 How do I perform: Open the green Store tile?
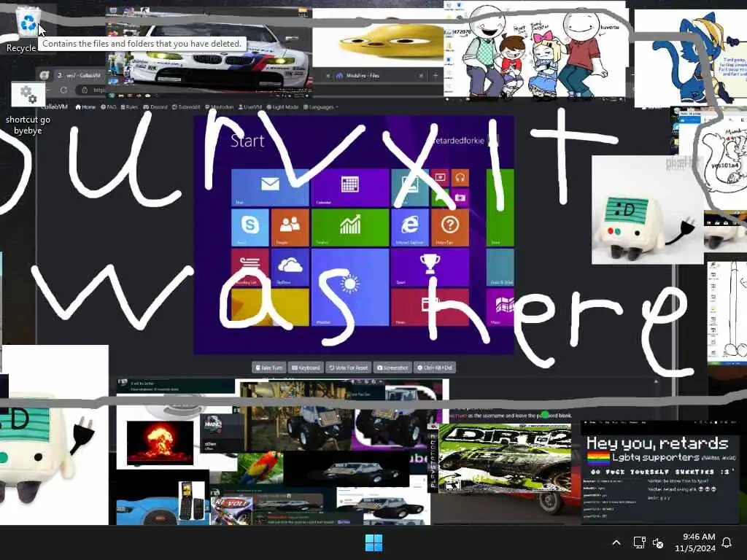[500, 208]
